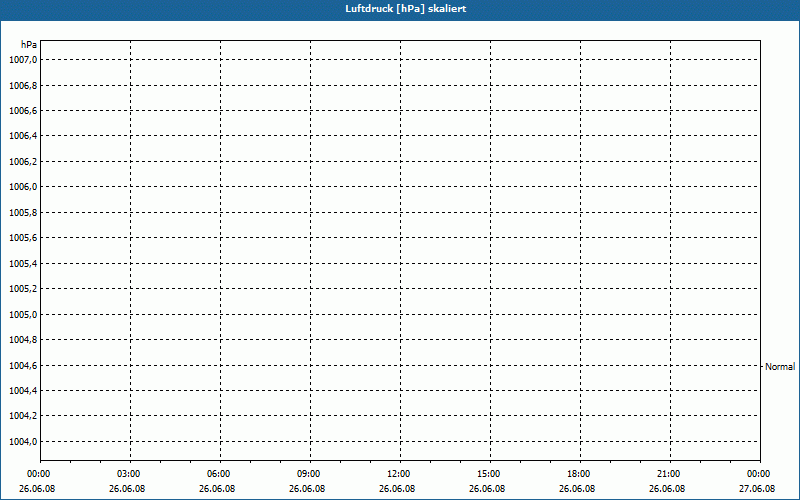Click the 1005,6 pressure axis value

(x=23, y=238)
